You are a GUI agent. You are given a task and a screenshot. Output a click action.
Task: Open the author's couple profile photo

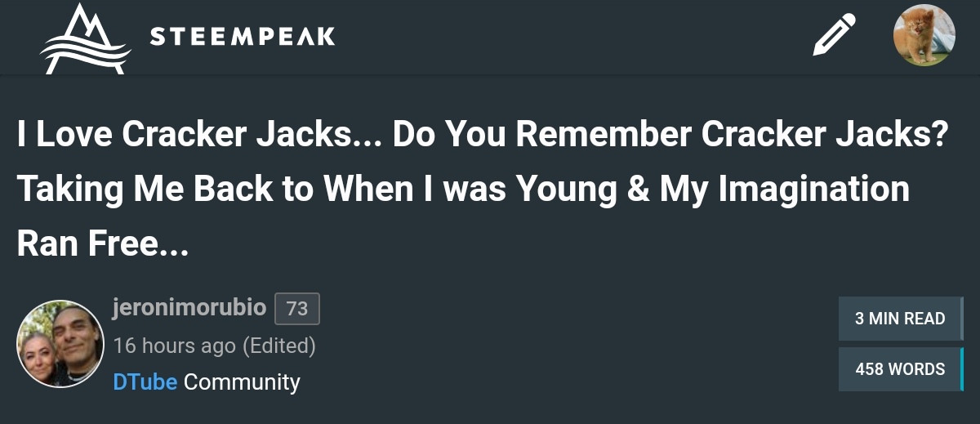tap(60, 344)
